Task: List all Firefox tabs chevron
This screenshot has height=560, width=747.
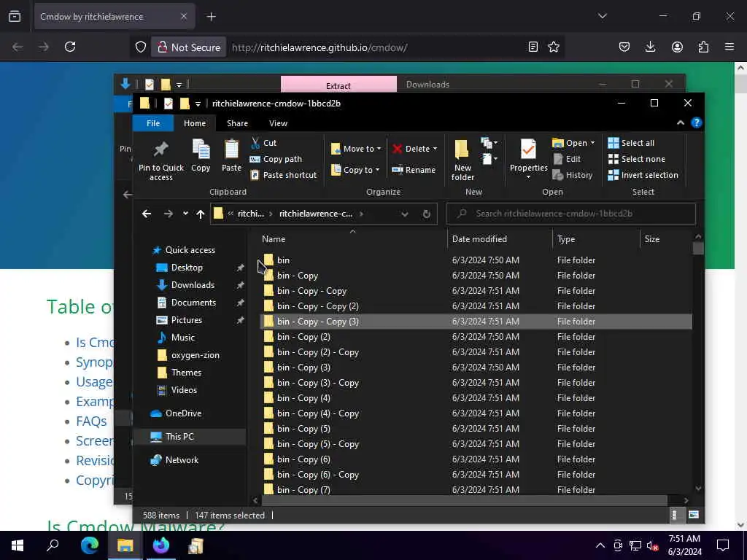Action: point(602,16)
